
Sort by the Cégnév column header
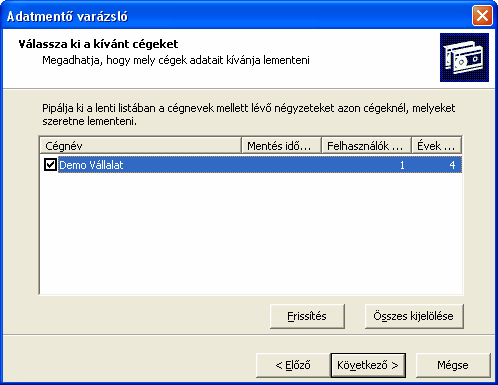[x=140, y=146]
